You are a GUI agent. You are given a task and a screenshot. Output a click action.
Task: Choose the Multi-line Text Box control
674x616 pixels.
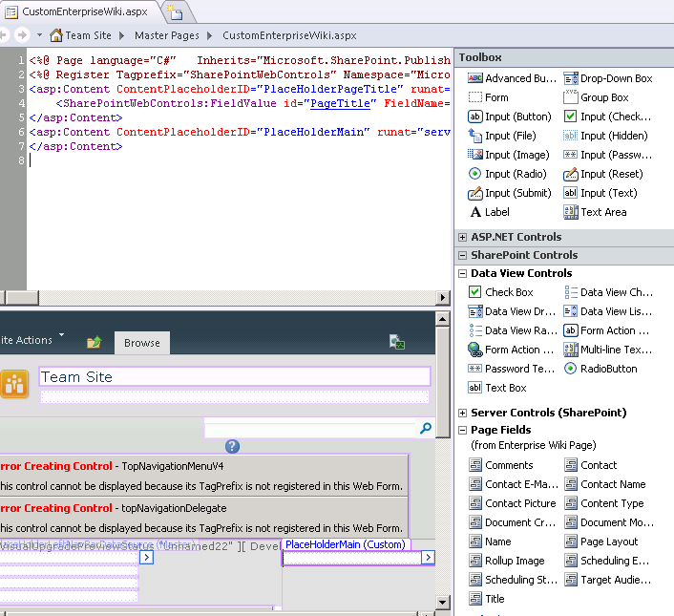[x=608, y=350]
